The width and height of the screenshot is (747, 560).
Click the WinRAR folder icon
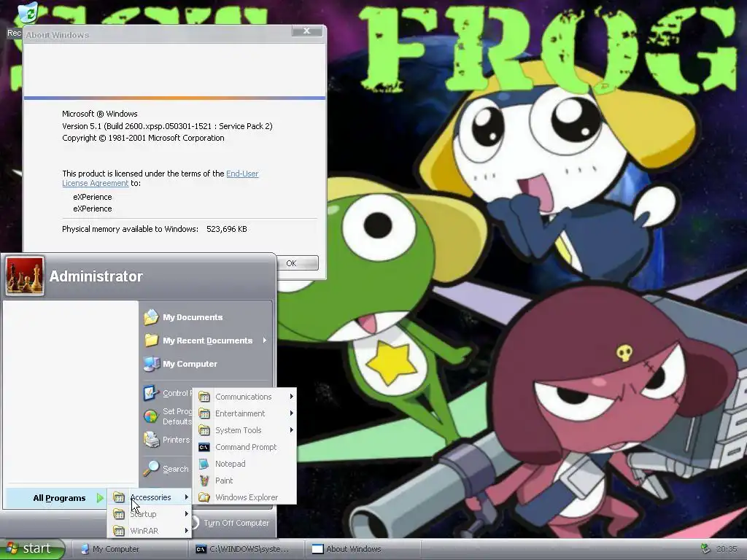coord(119,531)
